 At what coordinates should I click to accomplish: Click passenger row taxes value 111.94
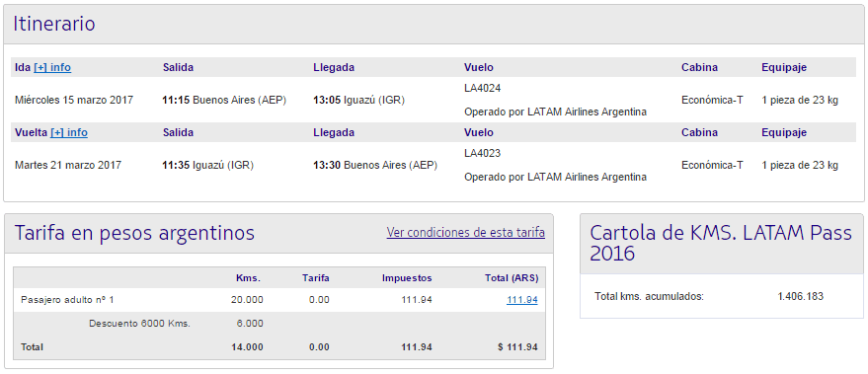pyautogui.click(x=417, y=300)
